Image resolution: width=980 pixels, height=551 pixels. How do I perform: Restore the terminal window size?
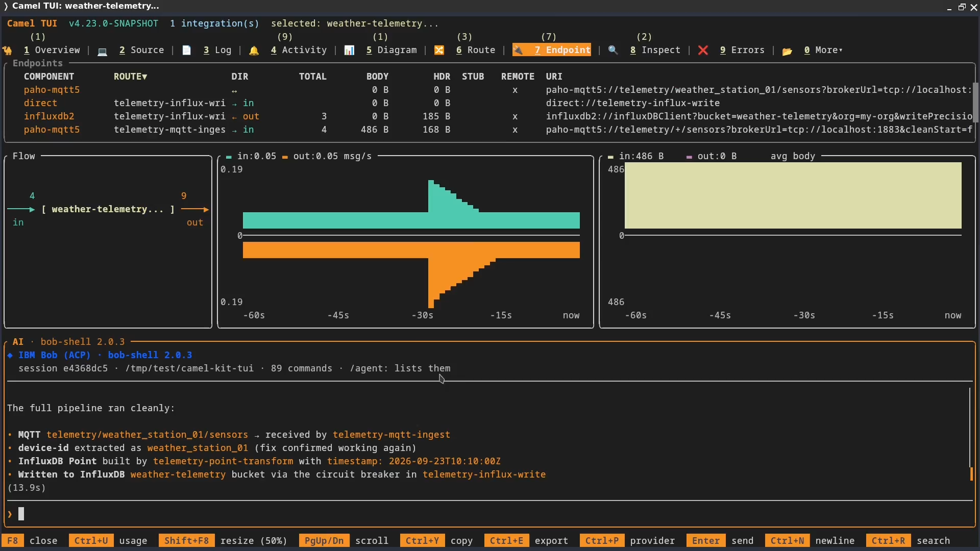962,7
